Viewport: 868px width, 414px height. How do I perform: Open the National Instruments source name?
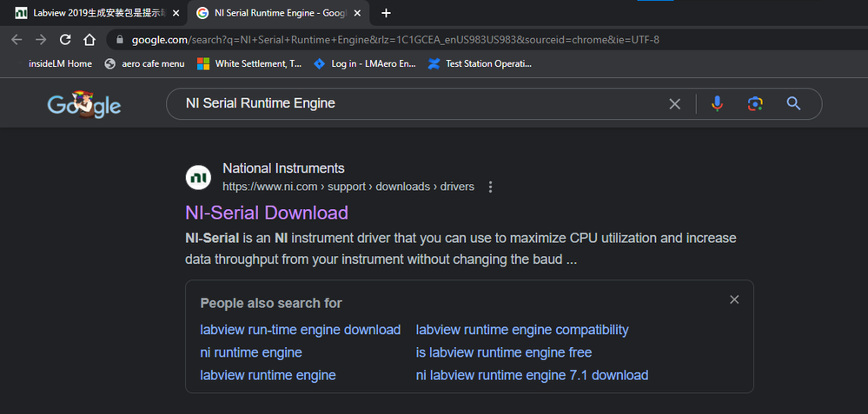(283, 168)
